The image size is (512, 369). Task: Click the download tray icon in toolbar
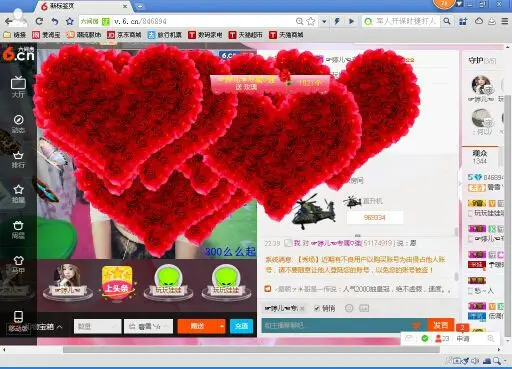point(492,21)
